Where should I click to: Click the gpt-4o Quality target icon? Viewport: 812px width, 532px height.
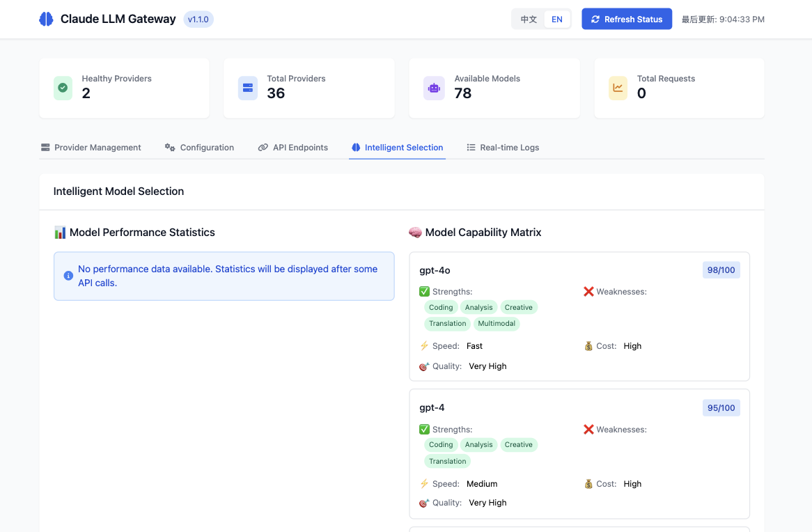pos(424,366)
